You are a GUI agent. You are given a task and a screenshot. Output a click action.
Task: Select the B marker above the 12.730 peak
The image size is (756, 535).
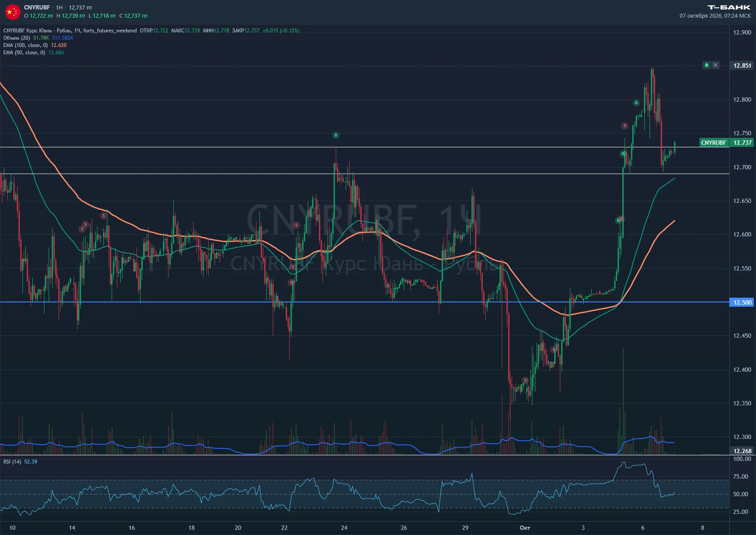click(336, 135)
